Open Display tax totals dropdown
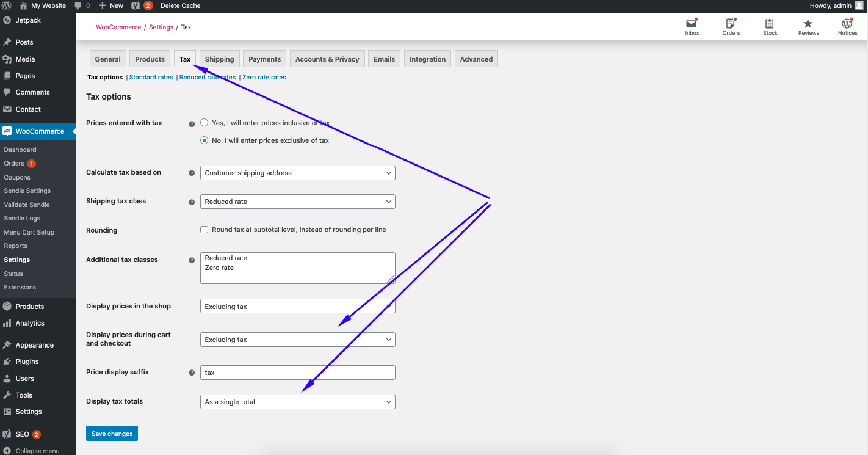This screenshot has width=868, height=455. click(x=297, y=402)
